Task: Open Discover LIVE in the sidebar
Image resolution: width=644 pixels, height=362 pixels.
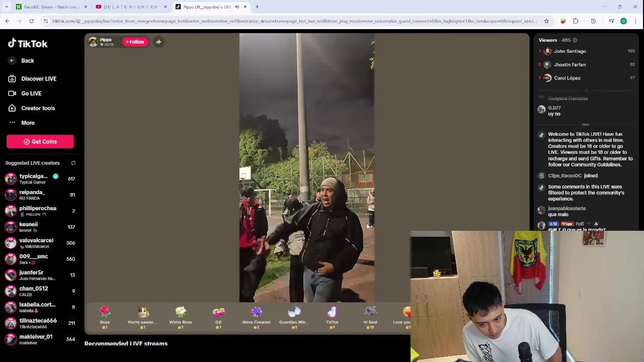Action: pyautogui.click(x=32, y=78)
